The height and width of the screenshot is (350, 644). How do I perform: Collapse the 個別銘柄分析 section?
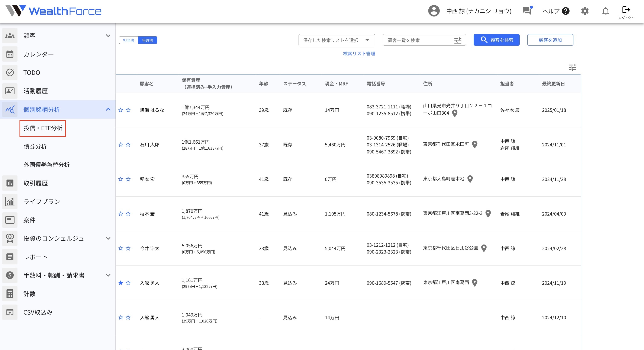pos(108,109)
